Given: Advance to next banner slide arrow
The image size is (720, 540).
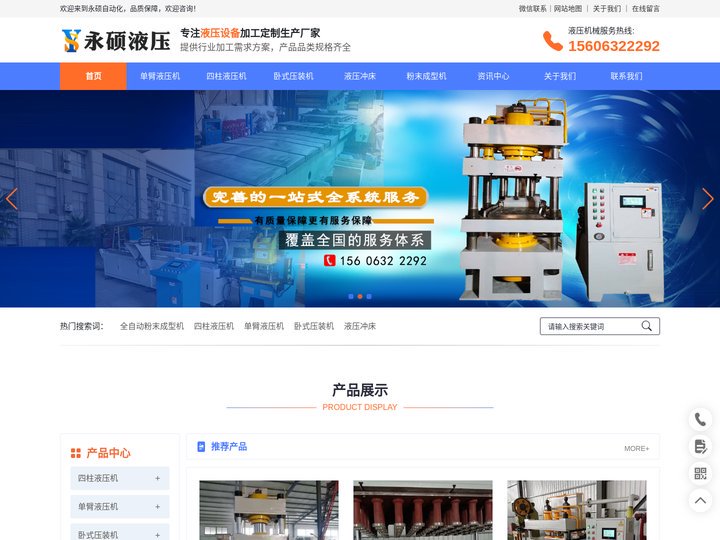Looking at the screenshot, I should [708, 198].
